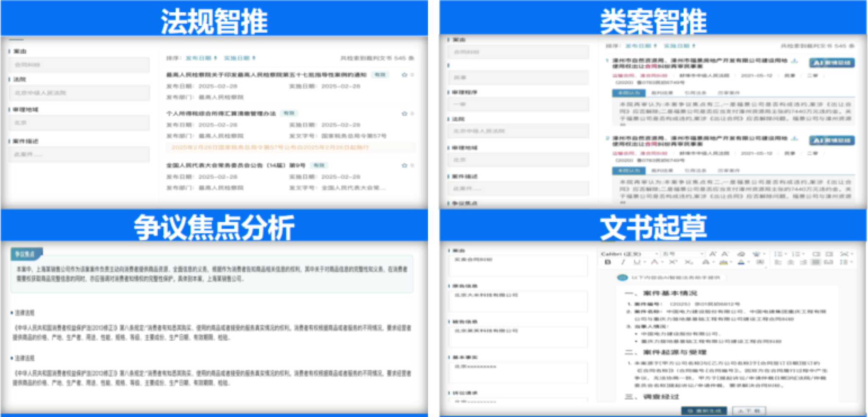Open the Calibri font family dropdown
This screenshot has height=417, width=868.
[x=631, y=254]
